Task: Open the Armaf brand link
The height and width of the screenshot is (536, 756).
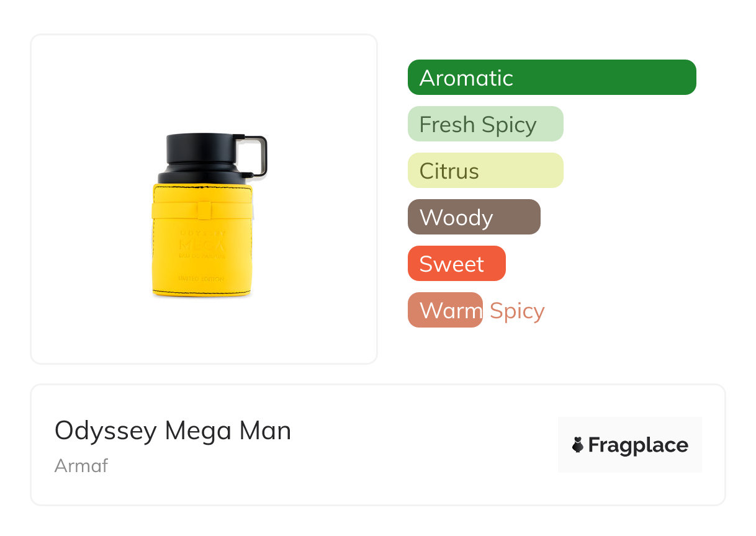Action: (x=81, y=466)
